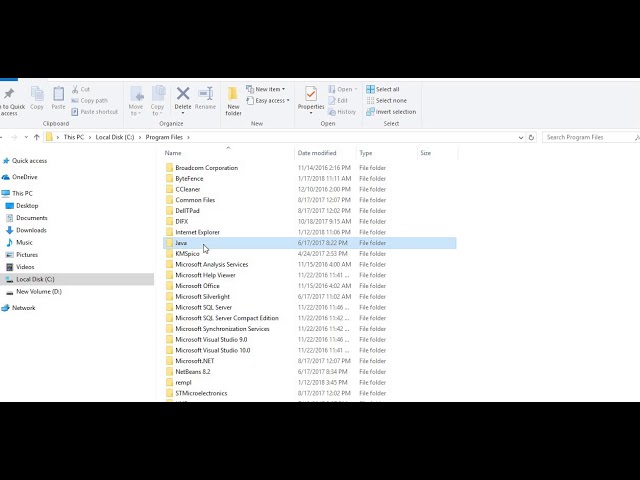The height and width of the screenshot is (480, 640).
Task: Click the Rename icon
Action: coord(205,93)
